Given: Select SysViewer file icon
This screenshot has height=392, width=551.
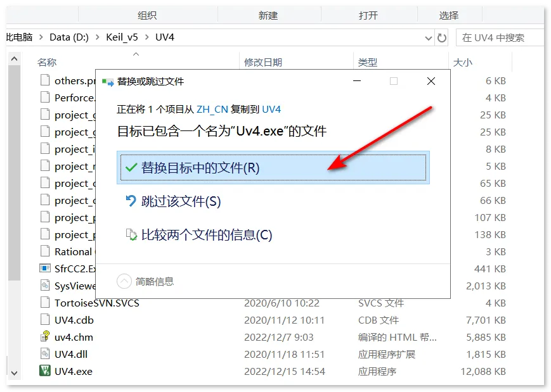Looking at the screenshot, I should pos(45,286).
